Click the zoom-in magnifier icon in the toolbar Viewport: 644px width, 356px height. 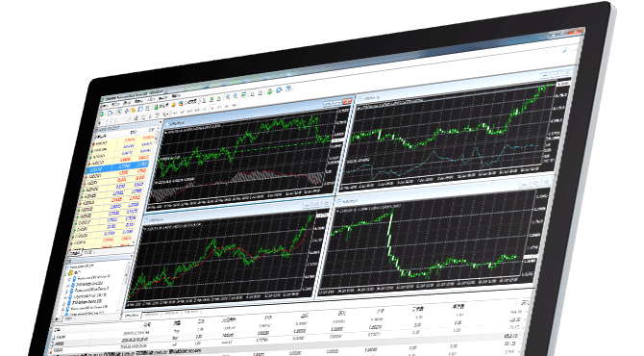tap(228, 96)
